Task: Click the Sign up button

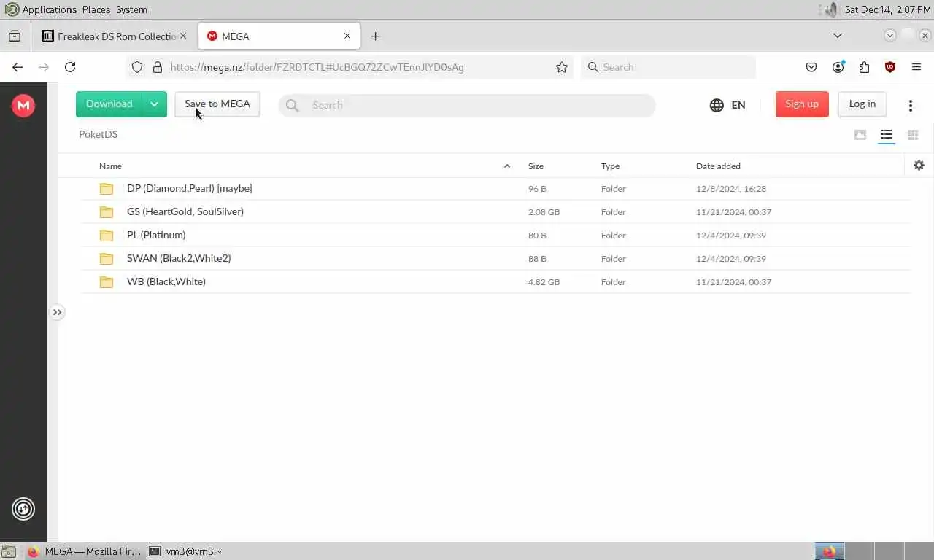Action: point(802,104)
